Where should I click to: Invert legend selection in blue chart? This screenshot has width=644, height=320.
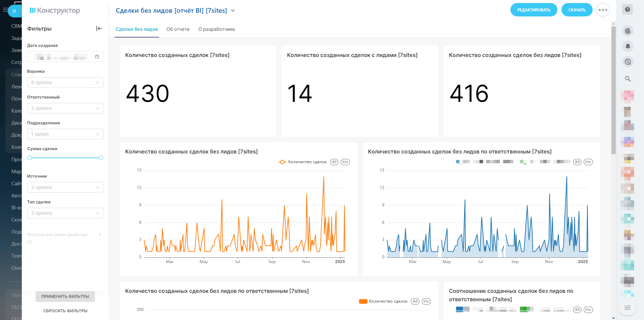click(x=588, y=162)
